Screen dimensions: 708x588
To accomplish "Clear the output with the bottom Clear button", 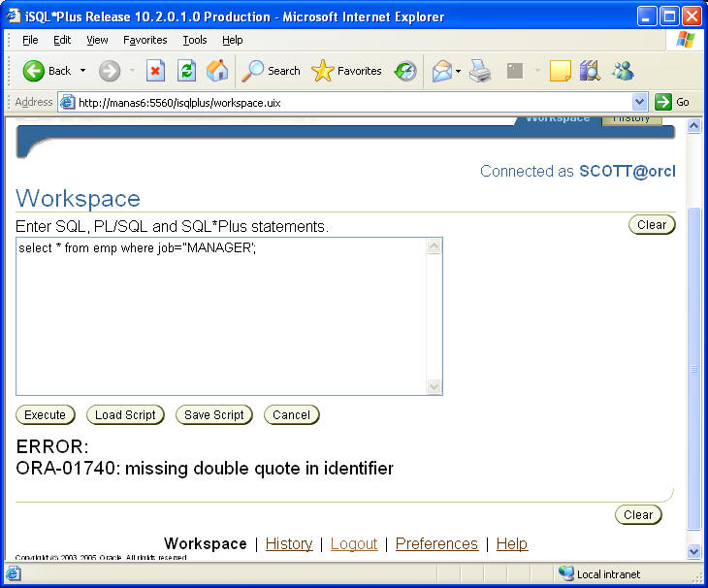I will click(638, 515).
